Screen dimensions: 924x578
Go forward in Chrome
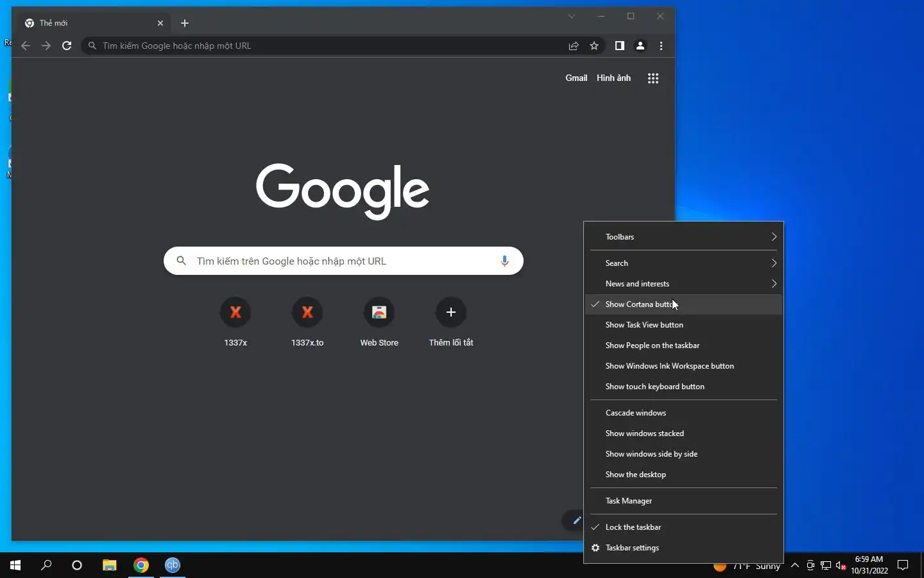[46, 46]
